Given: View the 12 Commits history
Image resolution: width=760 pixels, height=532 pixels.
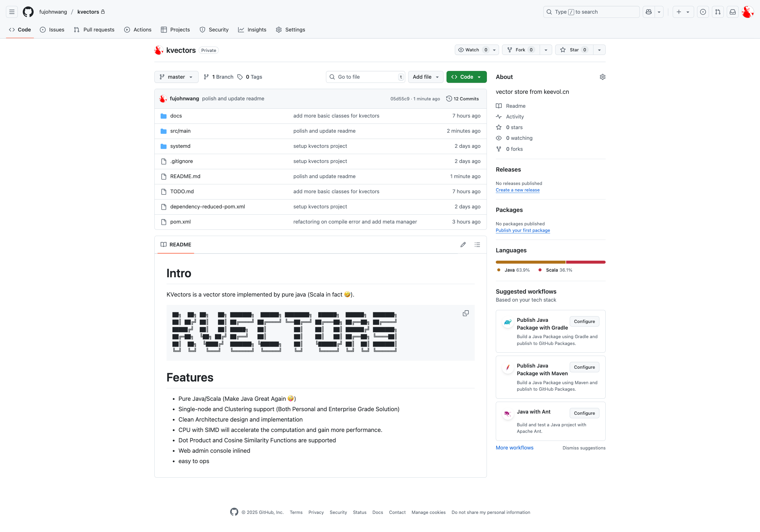Looking at the screenshot, I should click(x=463, y=99).
